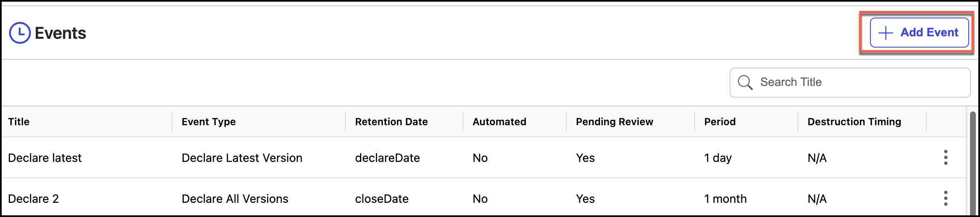This screenshot has width=980, height=217.
Task: Sort by Event Type column header
Action: click(x=208, y=122)
